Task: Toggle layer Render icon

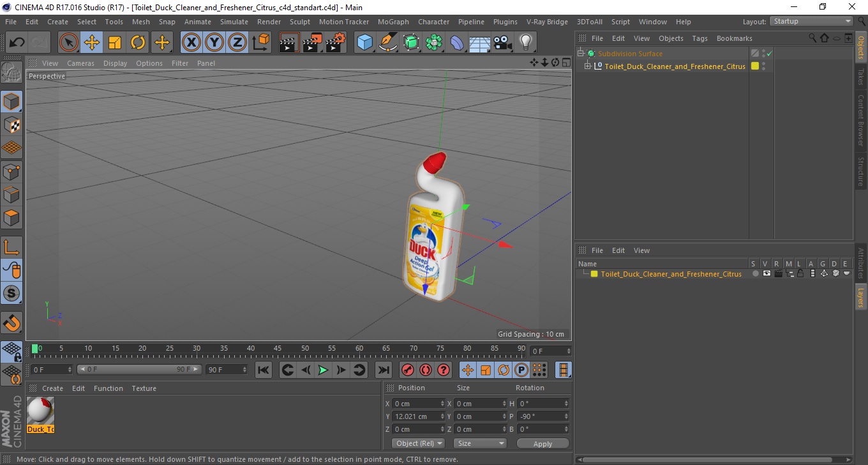Action: pyautogui.click(x=778, y=273)
